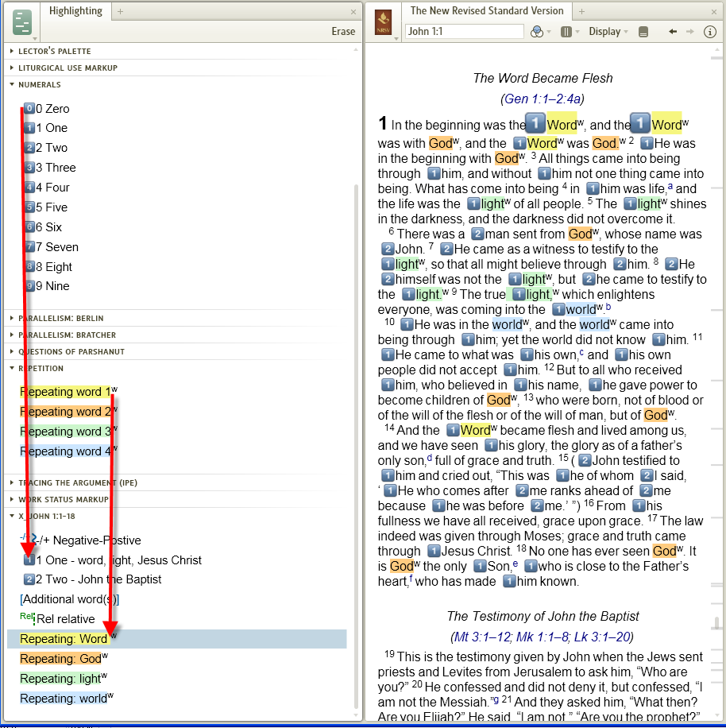Go back with the left arrow
726x728 pixels.
click(x=672, y=32)
